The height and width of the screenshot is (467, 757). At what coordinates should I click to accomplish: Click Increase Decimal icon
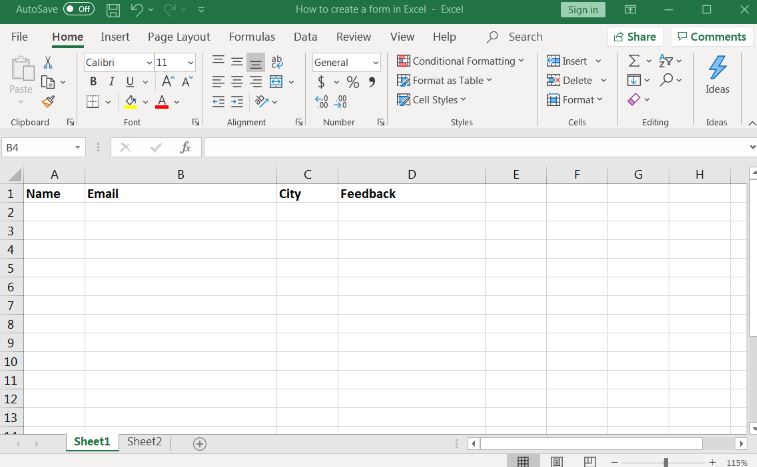click(x=322, y=101)
